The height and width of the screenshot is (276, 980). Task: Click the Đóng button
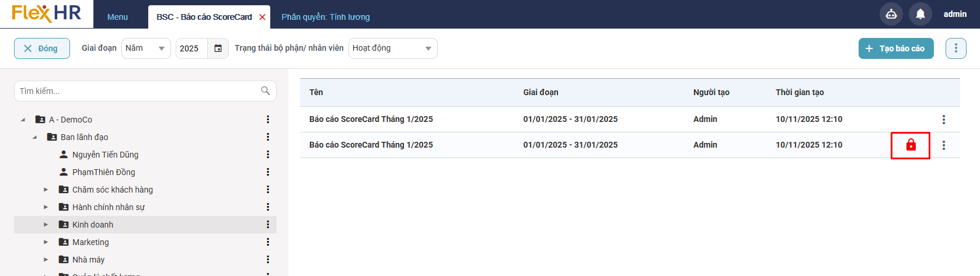tap(41, 48)
